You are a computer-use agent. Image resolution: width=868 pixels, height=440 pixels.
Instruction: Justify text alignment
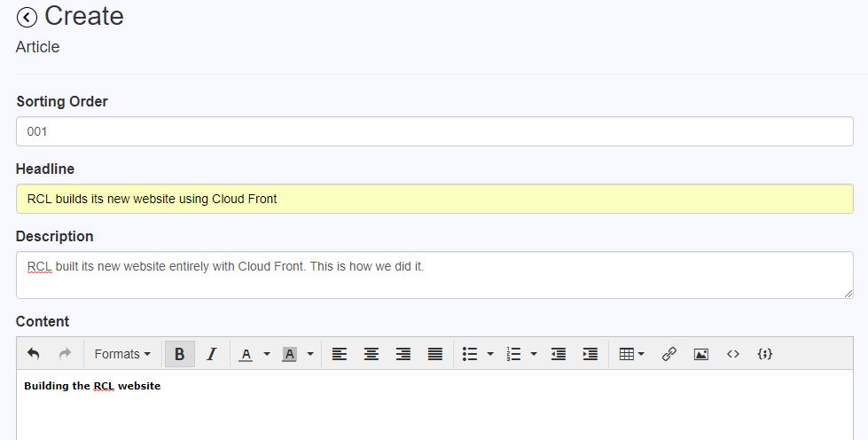pos(435,354)
